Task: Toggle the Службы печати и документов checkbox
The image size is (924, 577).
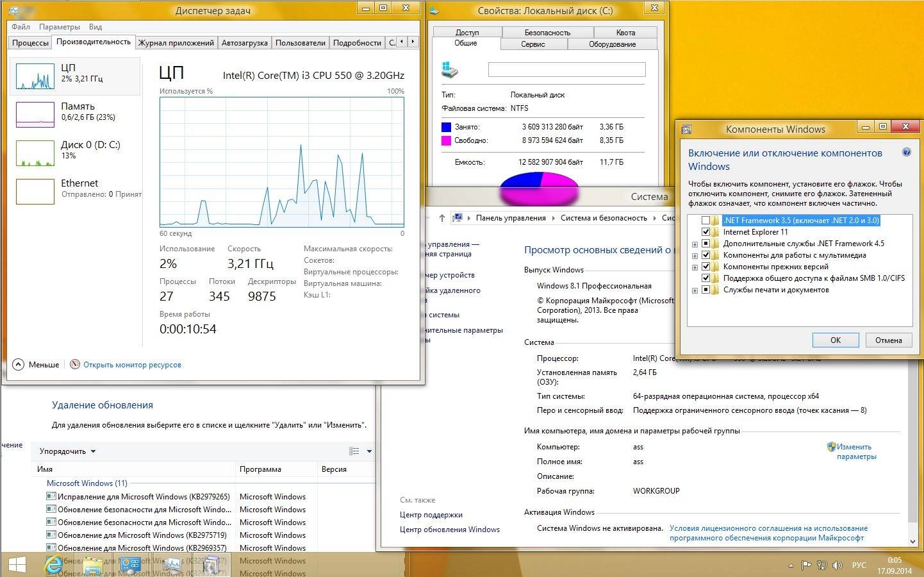Action: [x=705, y=290]
